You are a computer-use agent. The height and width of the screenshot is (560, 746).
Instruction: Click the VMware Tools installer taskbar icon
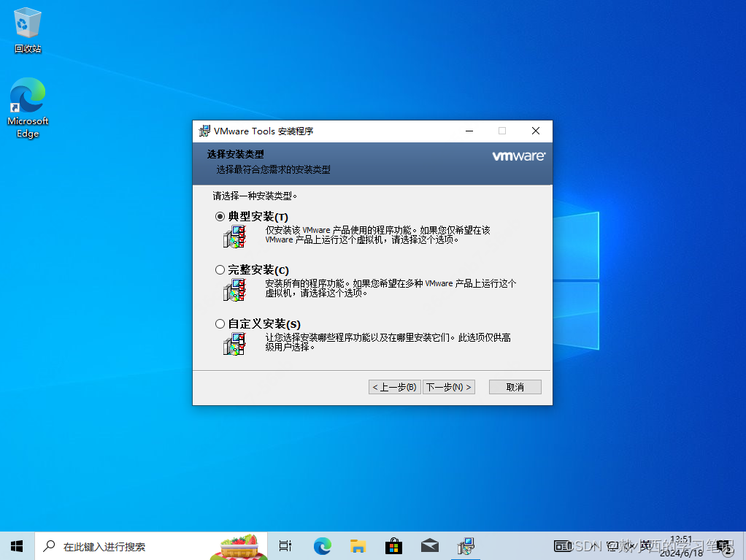pyautogui.click(x=466, y=546)
